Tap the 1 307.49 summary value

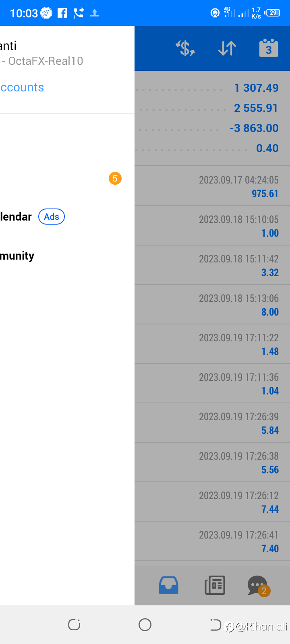tap(256, 88)
